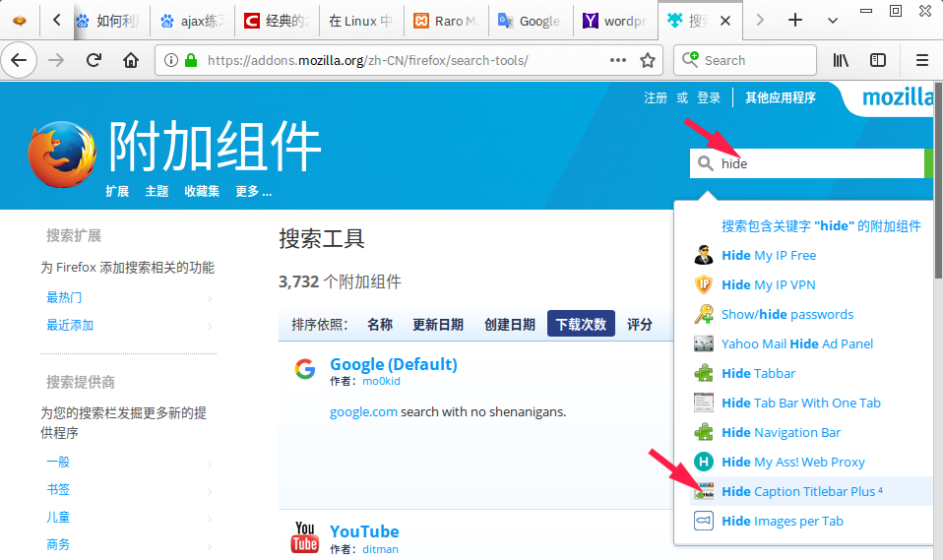Click the Hide Images per Tab icon
The width and height of the screenshot is (943, 560).
(703, 521)
